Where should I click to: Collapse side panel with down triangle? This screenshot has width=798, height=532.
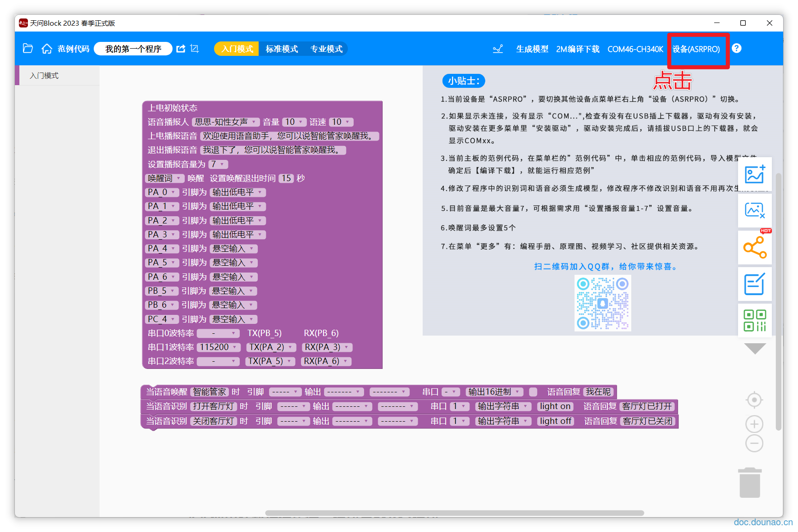tap(755, 348)
